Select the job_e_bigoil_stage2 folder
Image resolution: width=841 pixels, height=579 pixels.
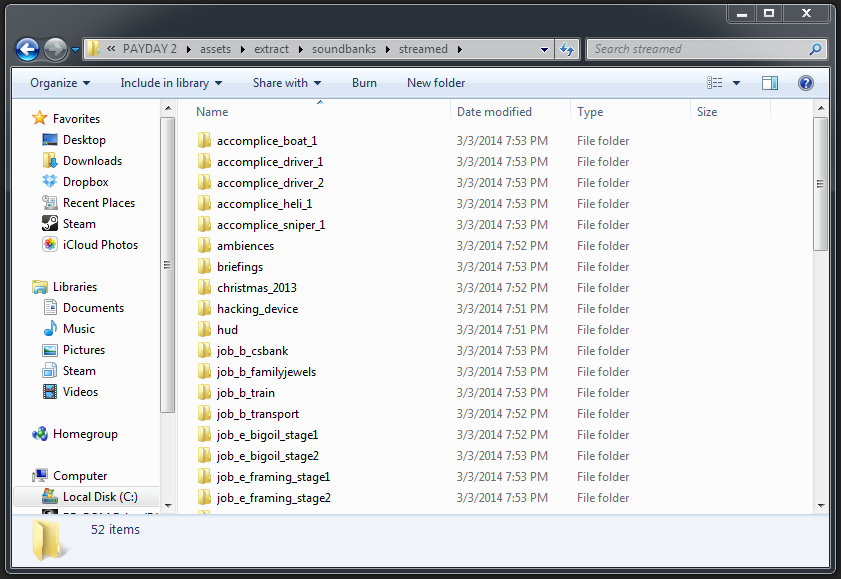tap(268, 456)
